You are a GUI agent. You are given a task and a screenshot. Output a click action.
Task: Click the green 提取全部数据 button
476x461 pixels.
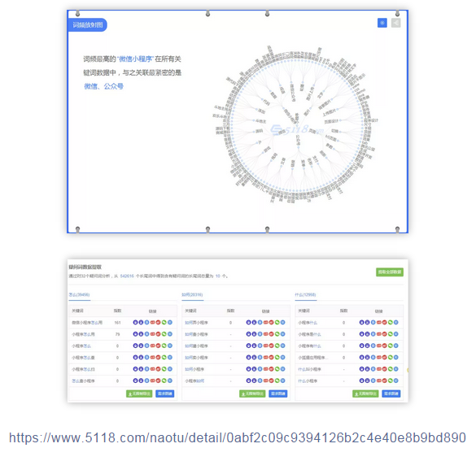[390, 272]
